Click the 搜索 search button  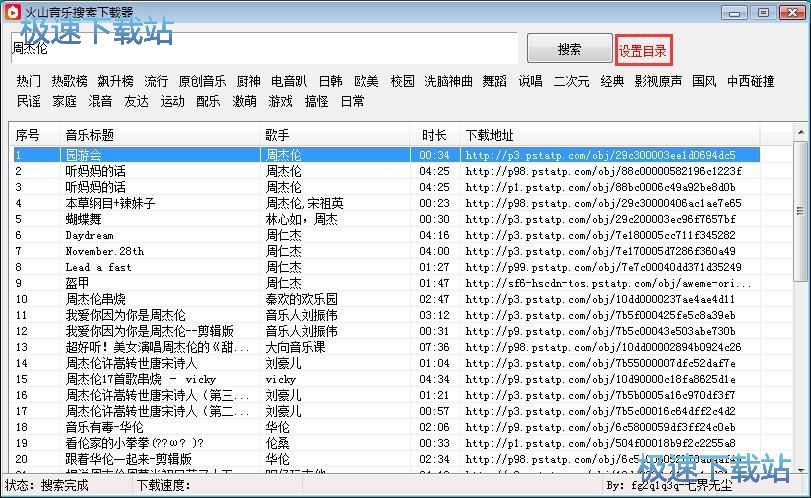click(x=569, y=49)
